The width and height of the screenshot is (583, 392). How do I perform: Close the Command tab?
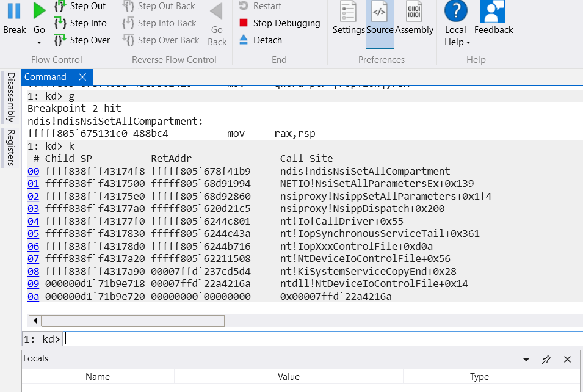[83, 77]
